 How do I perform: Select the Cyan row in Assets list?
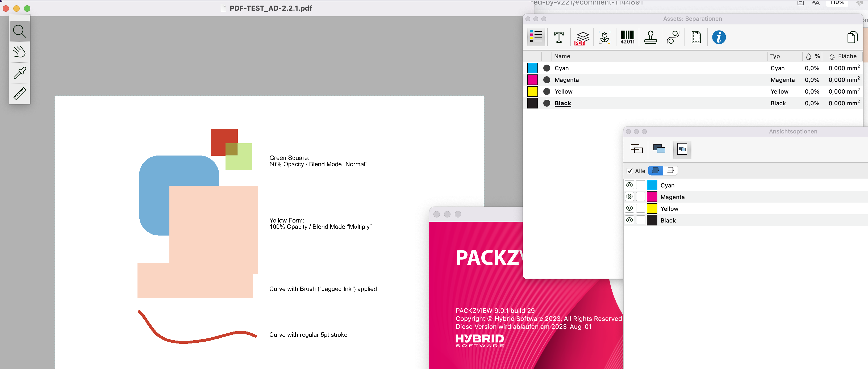(x=693, y=68)
